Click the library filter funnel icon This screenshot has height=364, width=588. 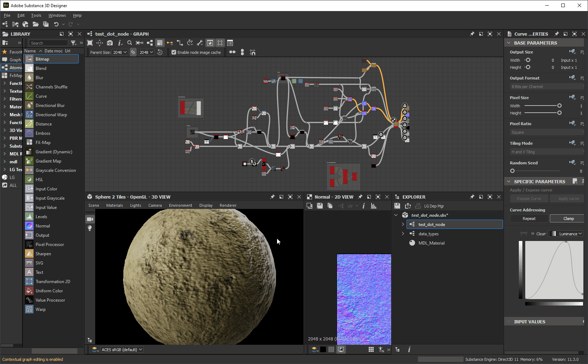(x=73, y=43)
